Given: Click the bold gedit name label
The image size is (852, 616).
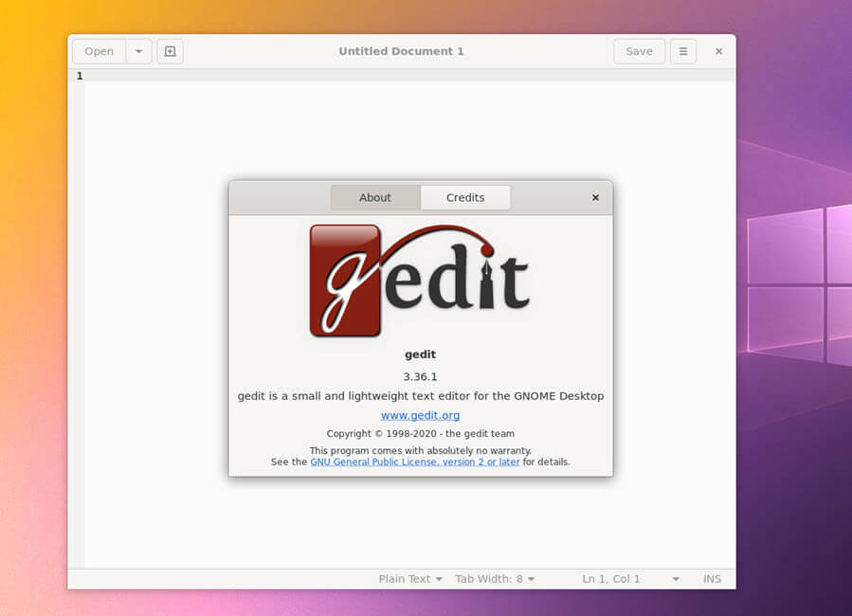Looking at the screenshot, I should 420,354.
